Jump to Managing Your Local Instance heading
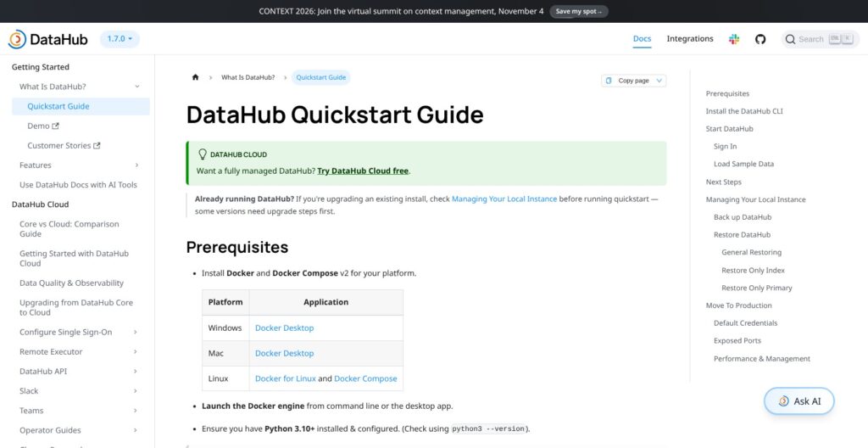 [x=755, y=199]
